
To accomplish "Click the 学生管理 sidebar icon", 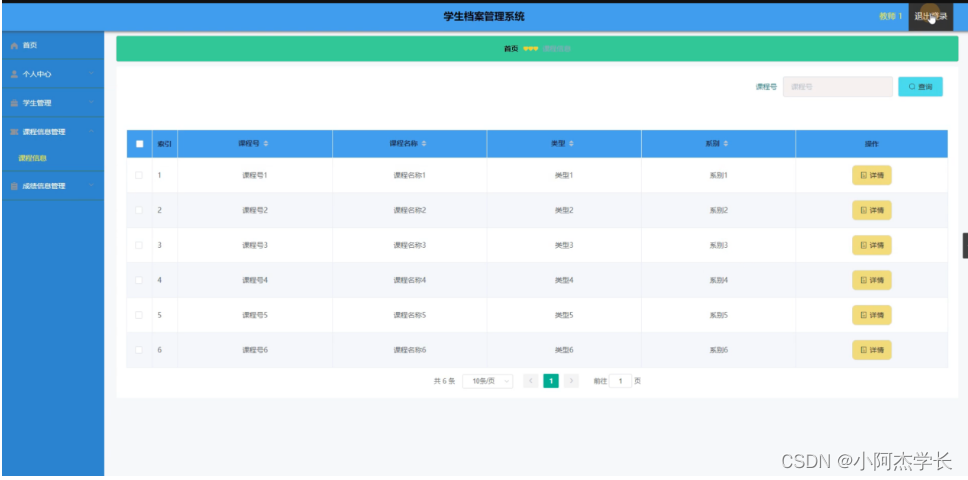I will tap(15, 103).
